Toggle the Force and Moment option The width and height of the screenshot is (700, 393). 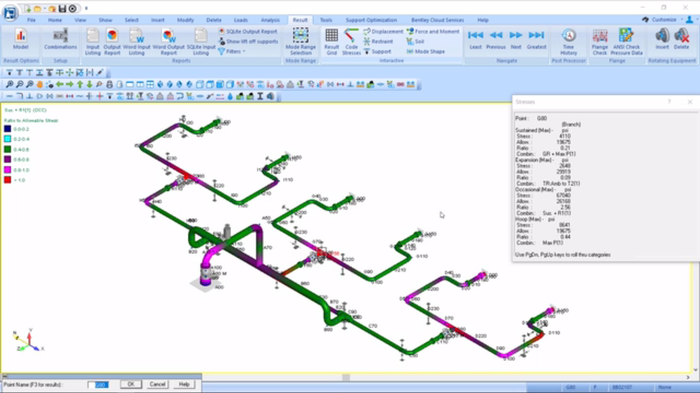433,31
